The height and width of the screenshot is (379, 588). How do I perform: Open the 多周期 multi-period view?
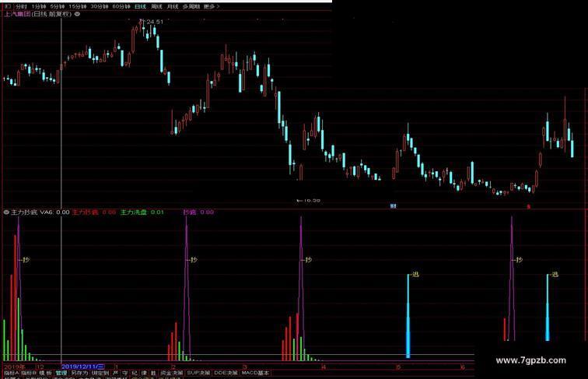click(191, 6)
